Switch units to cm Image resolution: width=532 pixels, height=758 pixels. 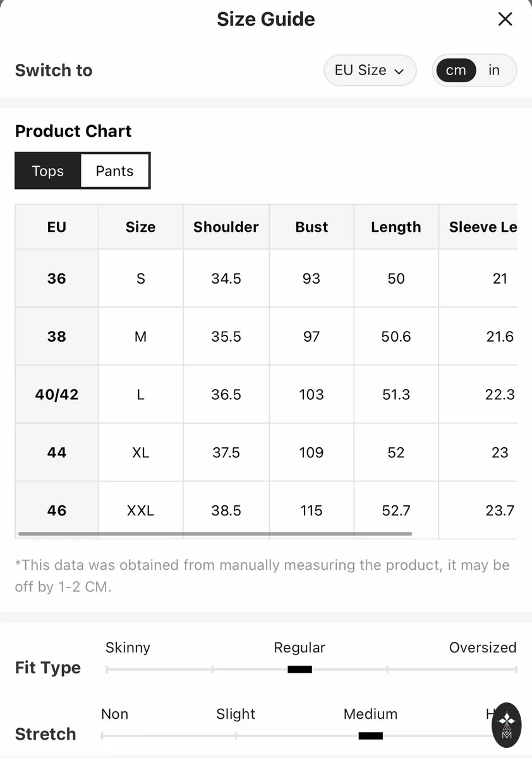[x=456, y=70]
